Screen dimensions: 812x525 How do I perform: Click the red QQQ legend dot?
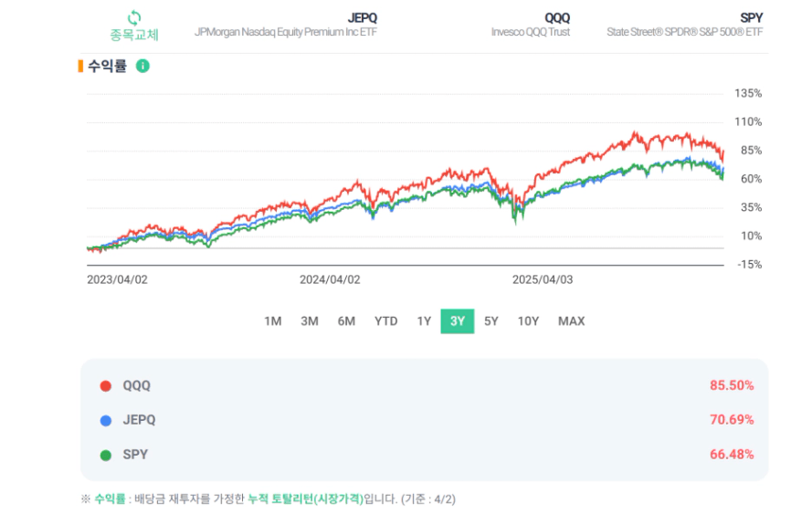point(106,385)
